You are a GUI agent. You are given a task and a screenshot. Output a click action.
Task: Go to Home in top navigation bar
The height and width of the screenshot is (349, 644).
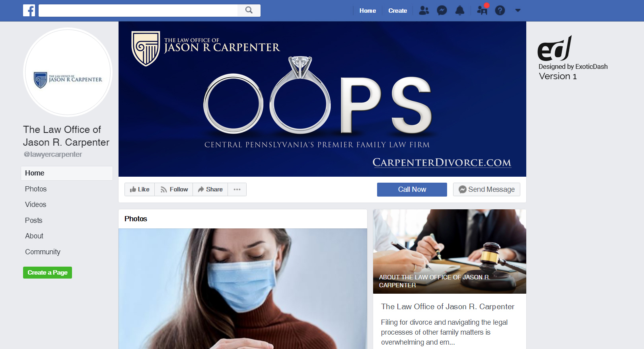click(x=368, y=11)
